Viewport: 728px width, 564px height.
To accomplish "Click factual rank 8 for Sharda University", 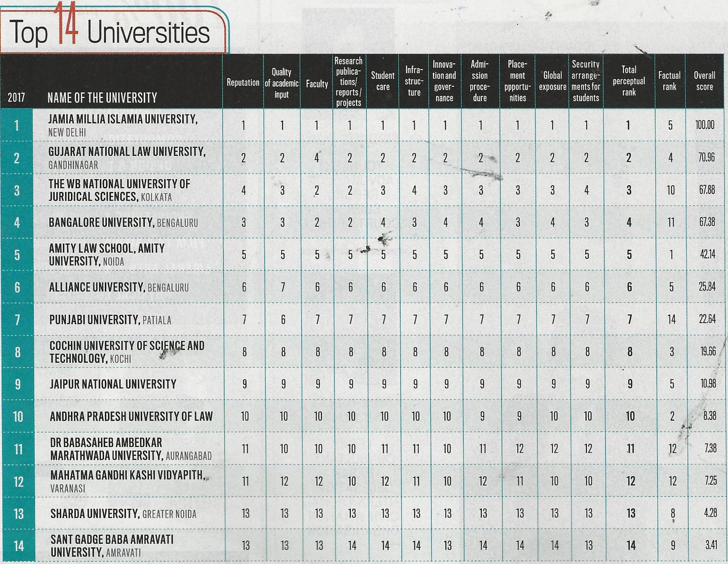I will (x=673, y=513).
